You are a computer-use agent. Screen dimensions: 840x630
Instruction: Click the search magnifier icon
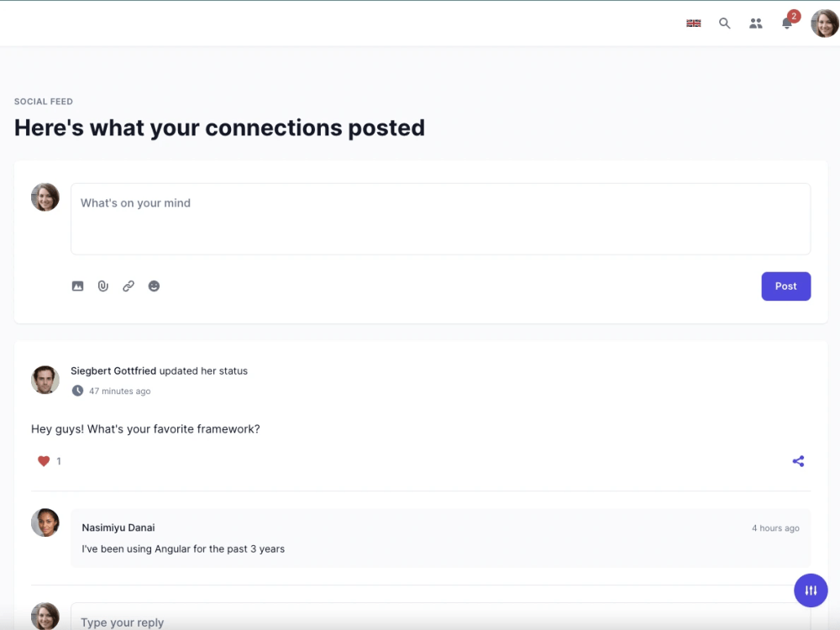tap(724, 23)
